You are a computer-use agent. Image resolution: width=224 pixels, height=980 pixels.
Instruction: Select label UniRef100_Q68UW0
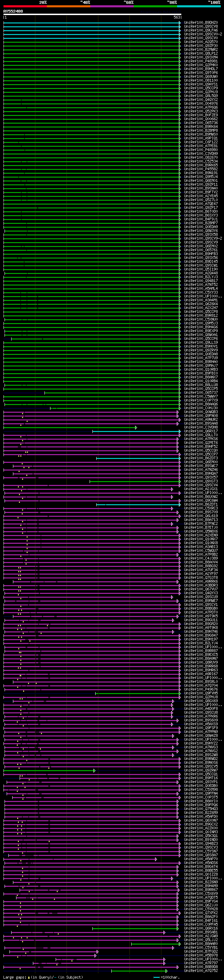201,76
